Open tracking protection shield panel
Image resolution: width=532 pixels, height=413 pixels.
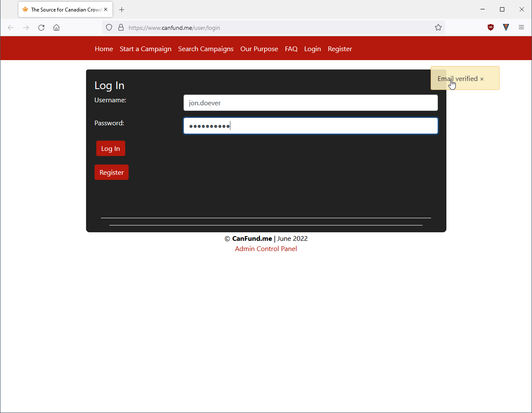(x=109, y=28)
